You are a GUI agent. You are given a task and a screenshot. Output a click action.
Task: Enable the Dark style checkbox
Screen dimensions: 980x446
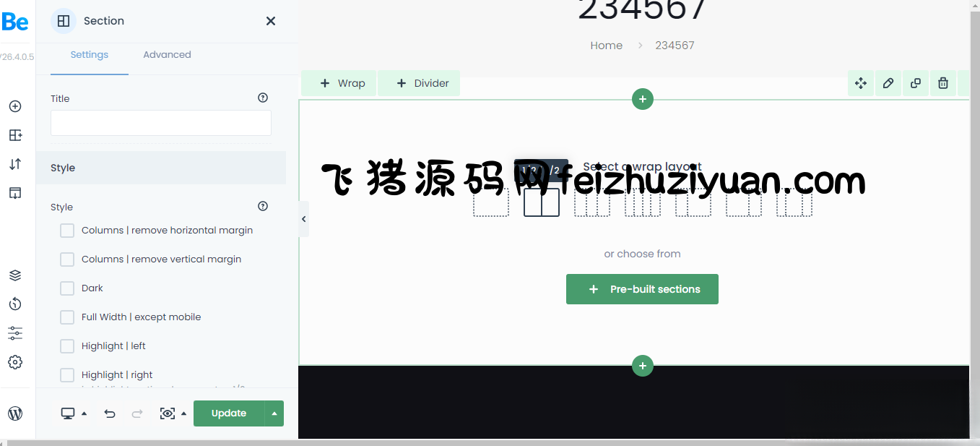(67, 288)
